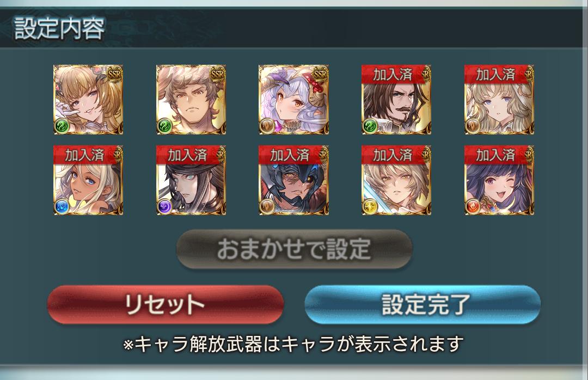
Task: Click the winking purple-haired girl portrait
Action: pyautogui.click(x=499, y=180)
